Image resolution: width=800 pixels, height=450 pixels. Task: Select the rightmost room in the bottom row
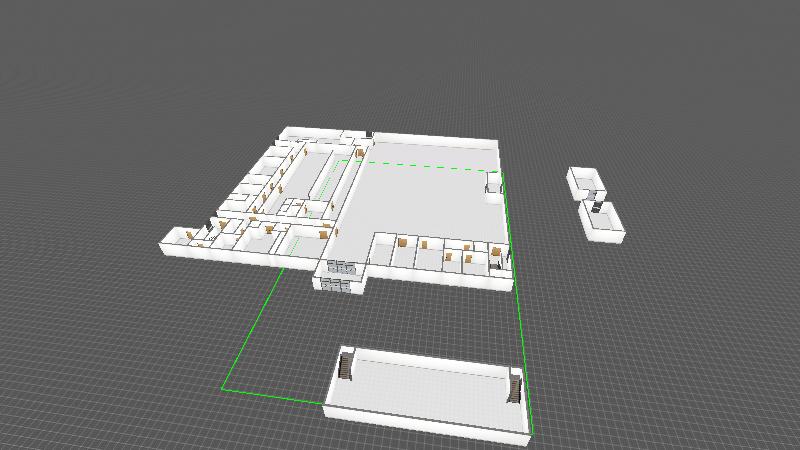499,258
